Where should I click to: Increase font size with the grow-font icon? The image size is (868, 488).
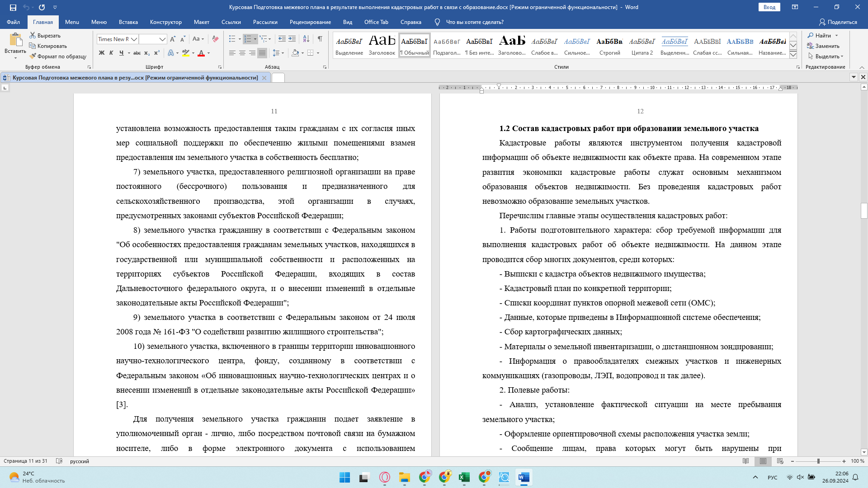click(173, 39)
